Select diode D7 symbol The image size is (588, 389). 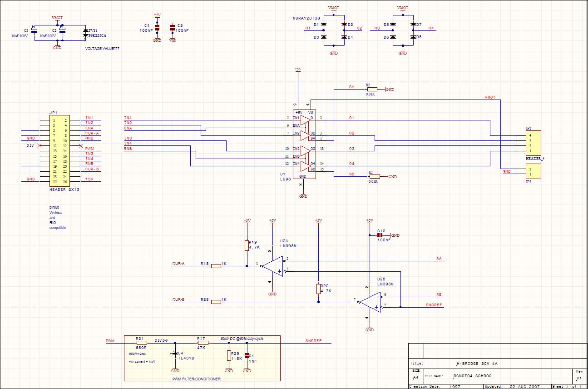413,24
